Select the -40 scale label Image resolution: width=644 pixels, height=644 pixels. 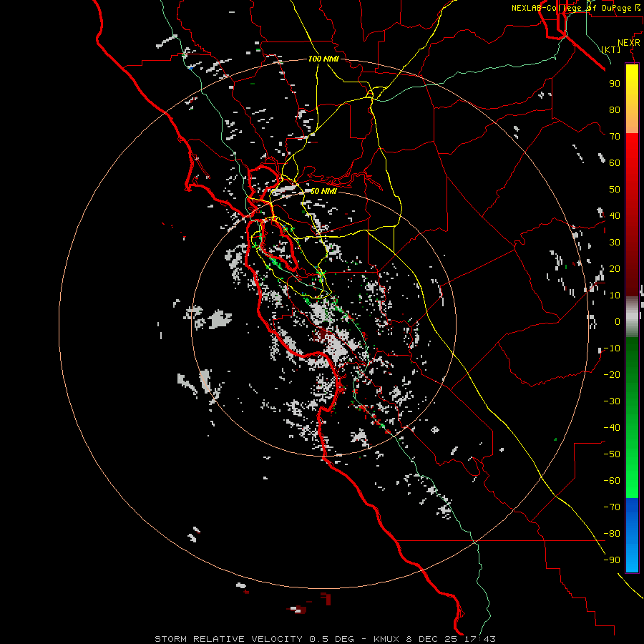[x=612, y=428]
